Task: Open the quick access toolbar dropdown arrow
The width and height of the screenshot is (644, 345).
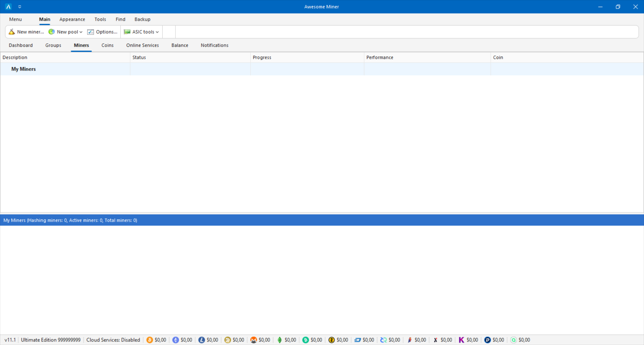Action: 20,7
